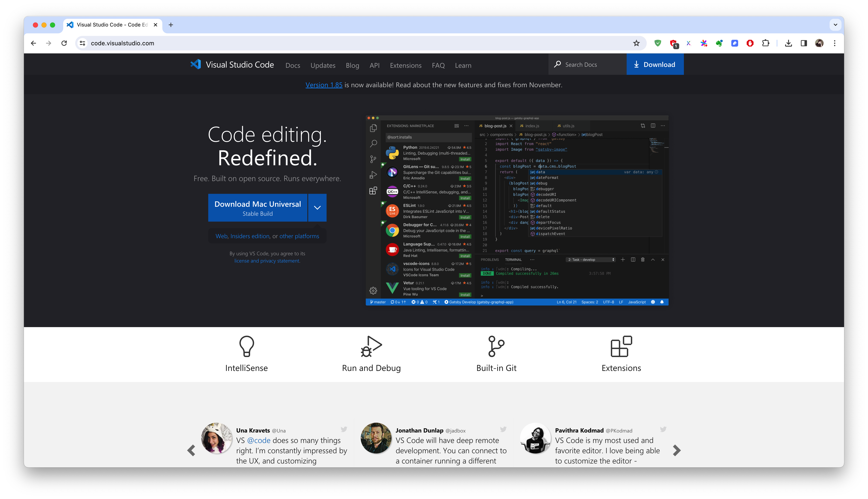This screenshot has width=868, height=499.
Task: Open the Learn nav link
Action: click(463, 65)
